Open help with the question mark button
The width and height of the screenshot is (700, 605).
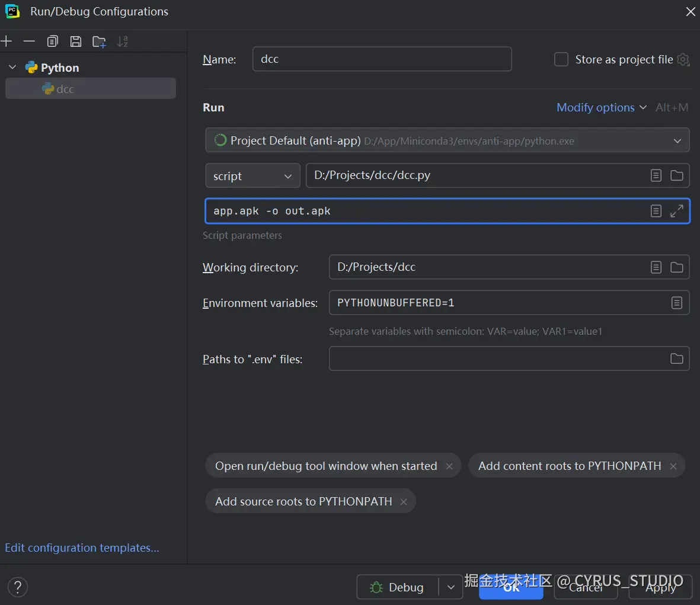pyautogui.click(x=18, y=587)
